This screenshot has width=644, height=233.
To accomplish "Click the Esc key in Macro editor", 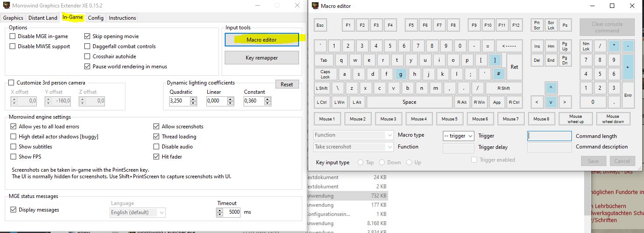I will 320,25.
